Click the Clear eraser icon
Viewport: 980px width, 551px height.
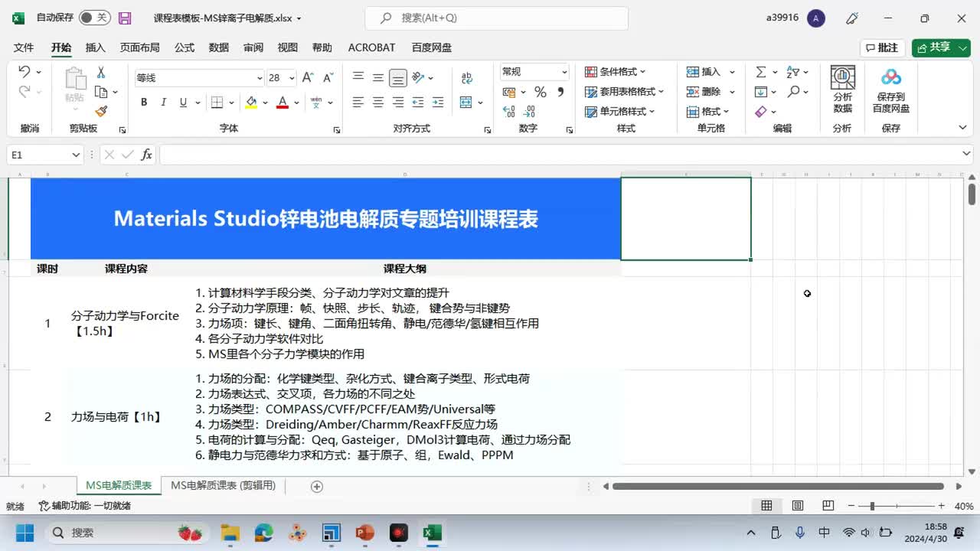761,112
